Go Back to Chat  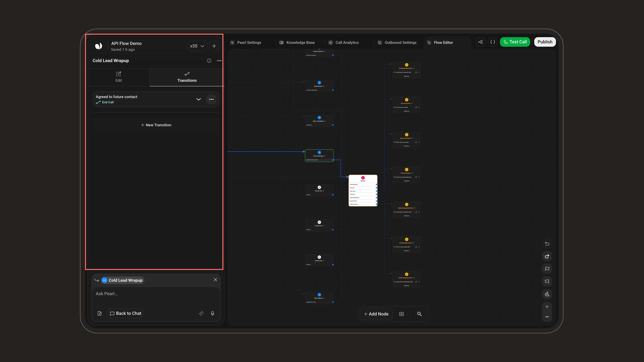tap(126, 313)
